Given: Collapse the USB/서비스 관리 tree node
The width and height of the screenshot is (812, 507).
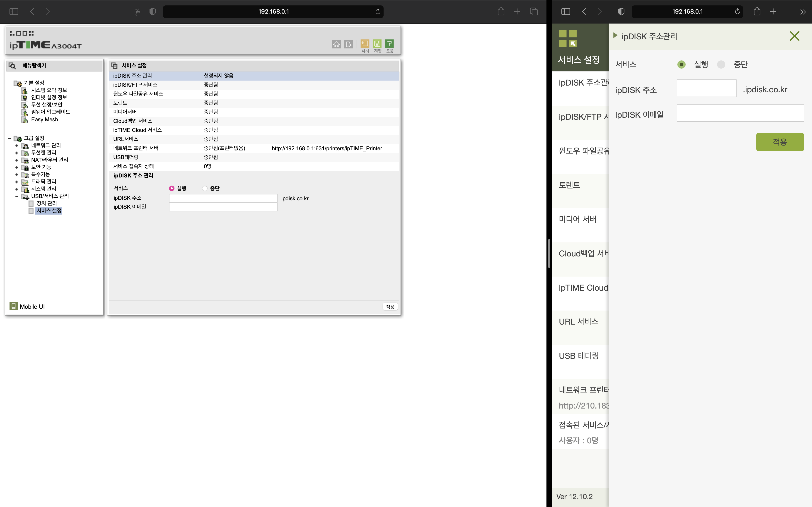Looking at the screenshot, I should coord(17,196).
